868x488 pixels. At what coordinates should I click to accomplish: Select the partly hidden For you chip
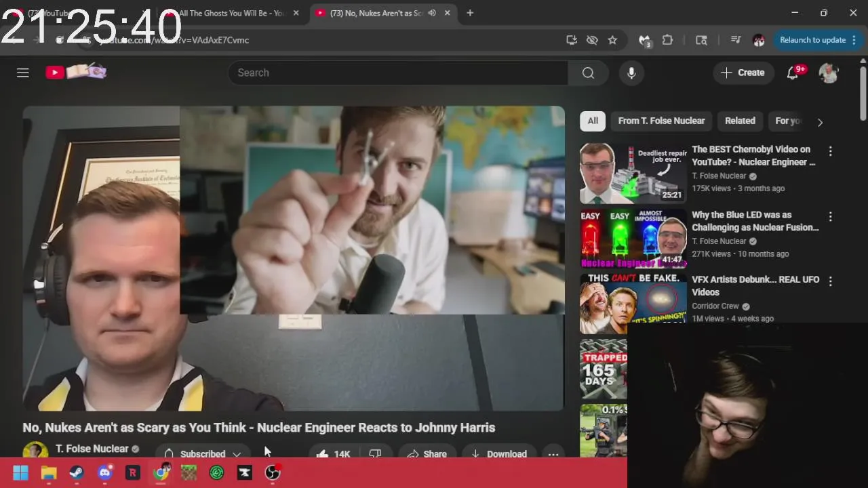[788, 121]
